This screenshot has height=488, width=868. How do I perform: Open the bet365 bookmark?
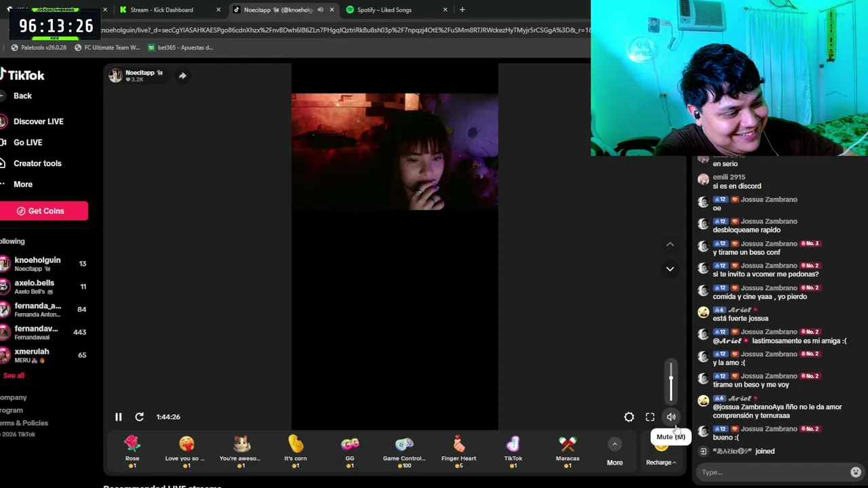180,47
